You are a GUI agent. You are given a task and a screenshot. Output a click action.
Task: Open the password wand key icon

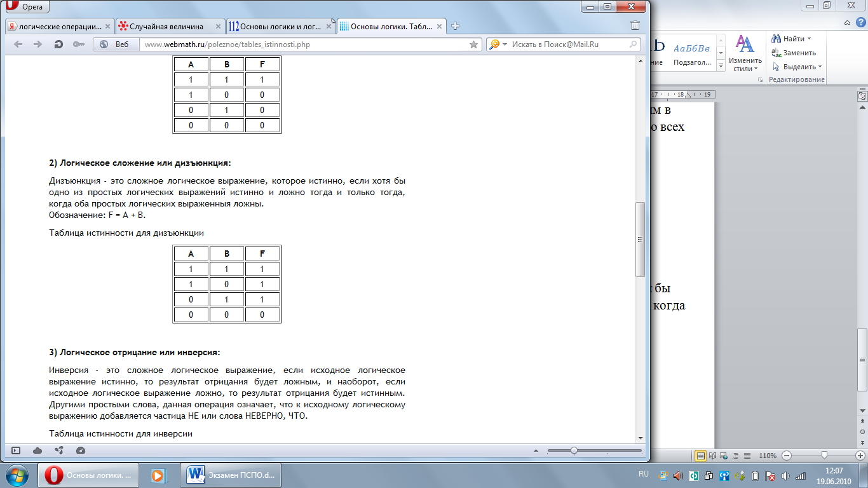coord(79,44)
